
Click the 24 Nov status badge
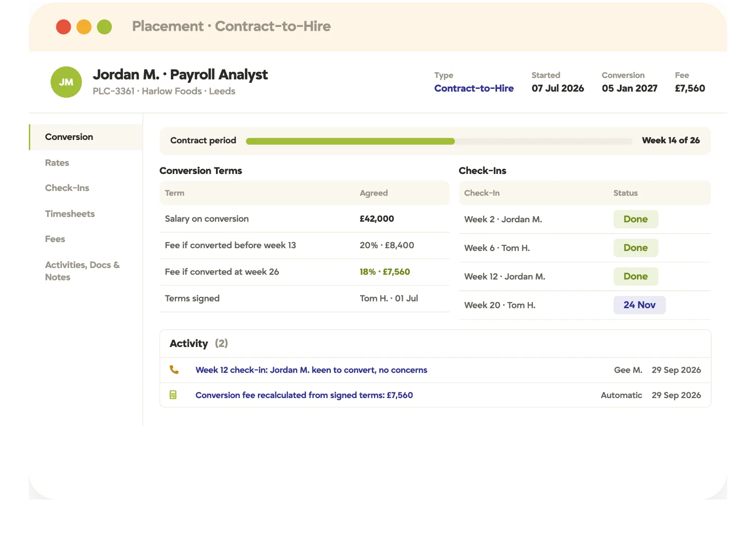tap(639, 305)
